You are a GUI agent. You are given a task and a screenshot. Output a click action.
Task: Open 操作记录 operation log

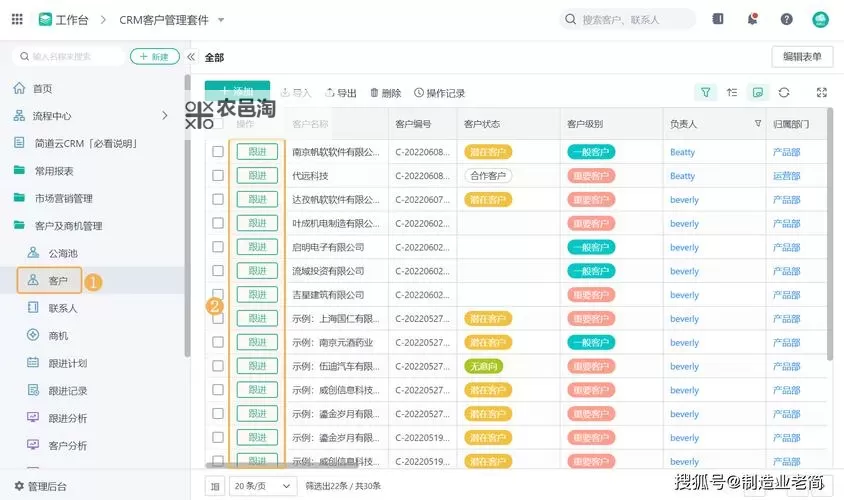point(439,93)
